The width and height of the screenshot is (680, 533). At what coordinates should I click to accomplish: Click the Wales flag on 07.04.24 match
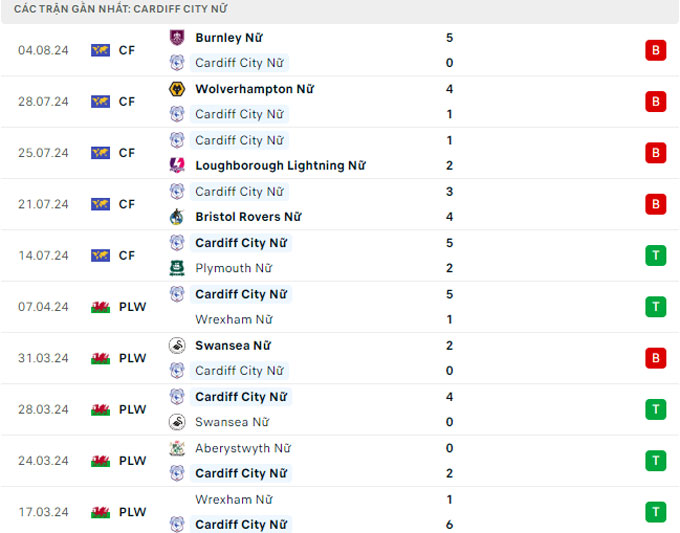click(x=100, y=307)
